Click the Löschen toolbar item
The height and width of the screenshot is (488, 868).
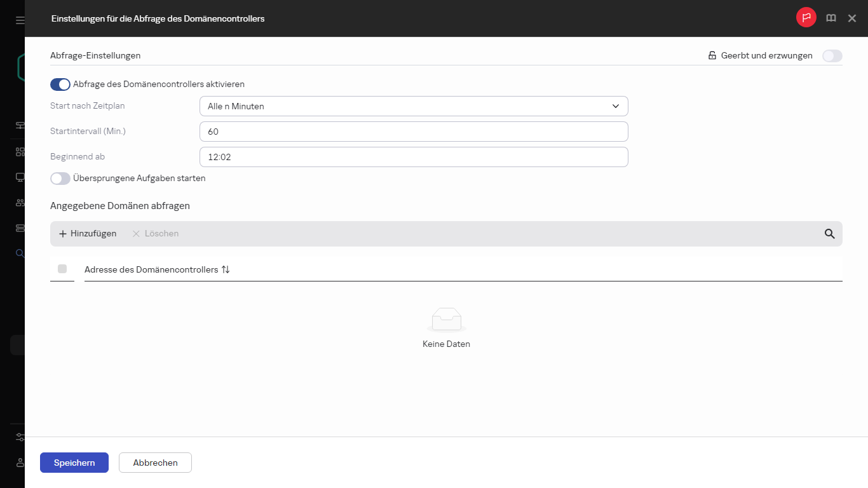click(x=156, y=234)
